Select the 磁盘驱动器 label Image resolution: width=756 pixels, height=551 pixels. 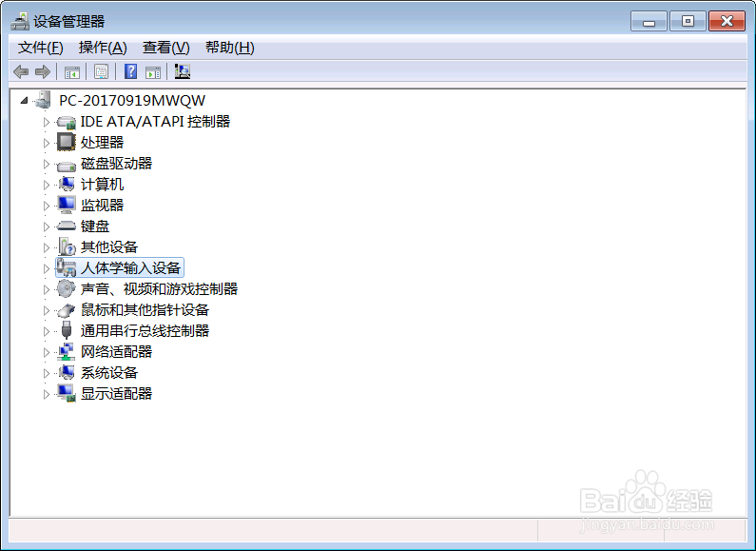[116, 164]
